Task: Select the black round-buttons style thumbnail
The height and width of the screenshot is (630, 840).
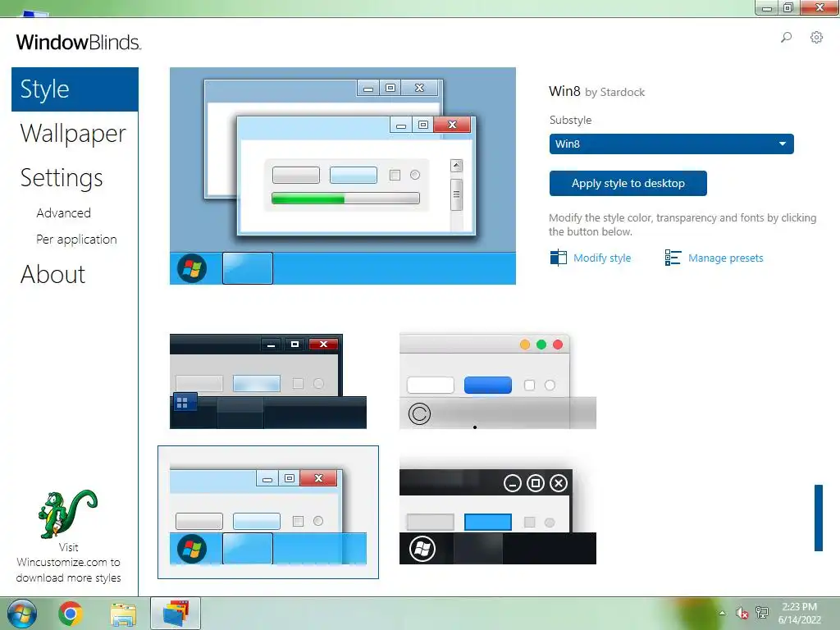Action: (498, 516)
